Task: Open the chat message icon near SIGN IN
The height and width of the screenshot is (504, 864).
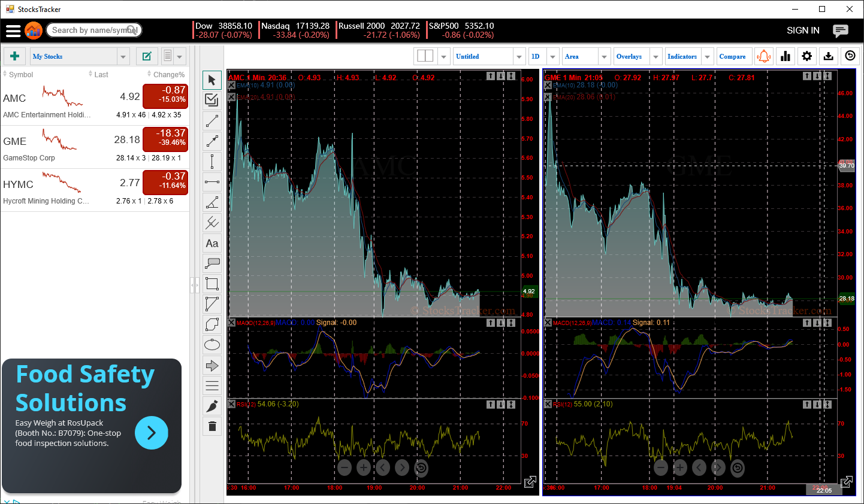Action: click(x=841, y=31)
